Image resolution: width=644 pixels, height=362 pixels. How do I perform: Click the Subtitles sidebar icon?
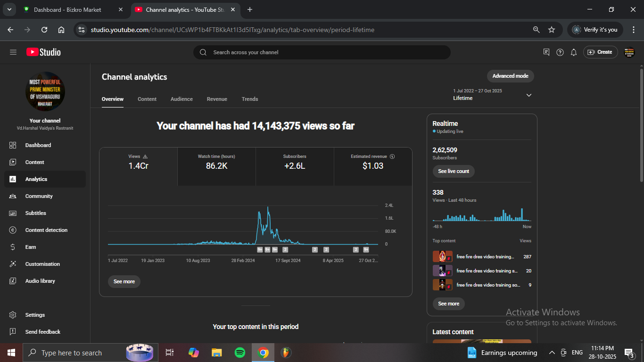(13, 213)
